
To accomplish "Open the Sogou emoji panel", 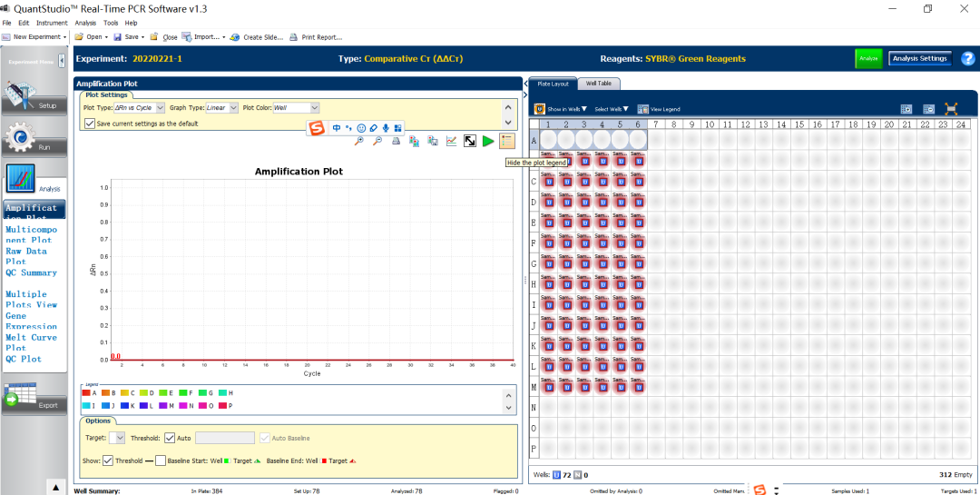I will [361, 128].
